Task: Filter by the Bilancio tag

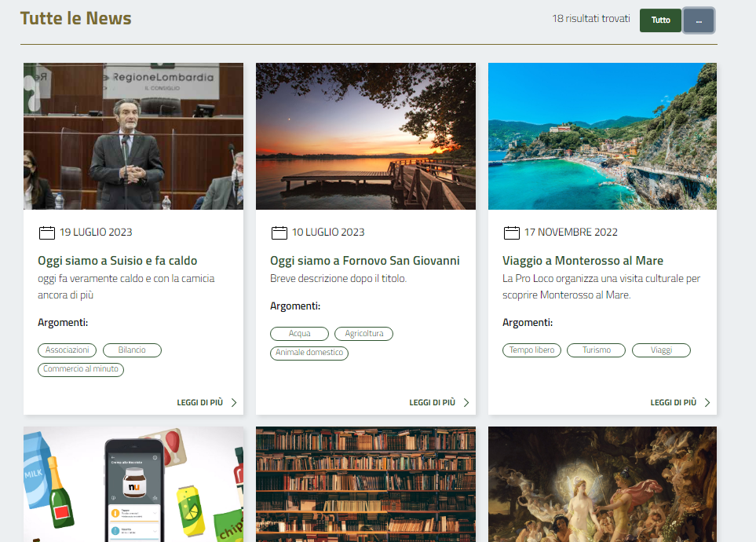Action: (132, 350)
